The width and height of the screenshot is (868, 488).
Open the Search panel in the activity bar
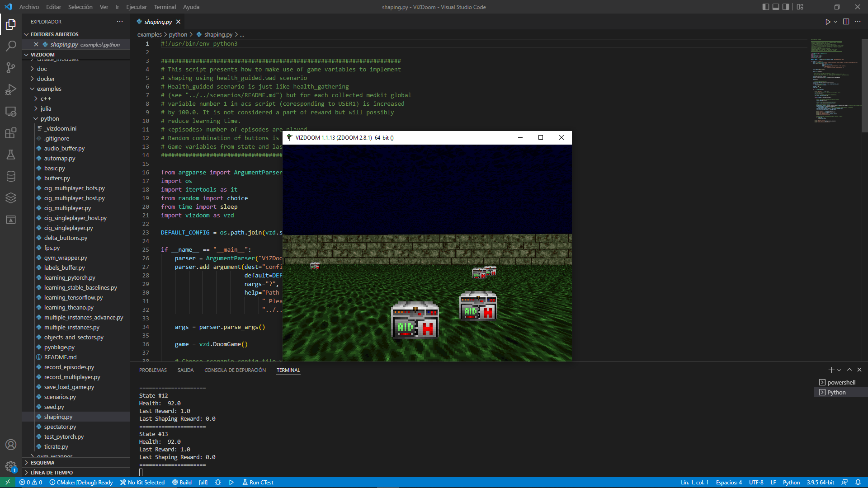tap(11, 46)
